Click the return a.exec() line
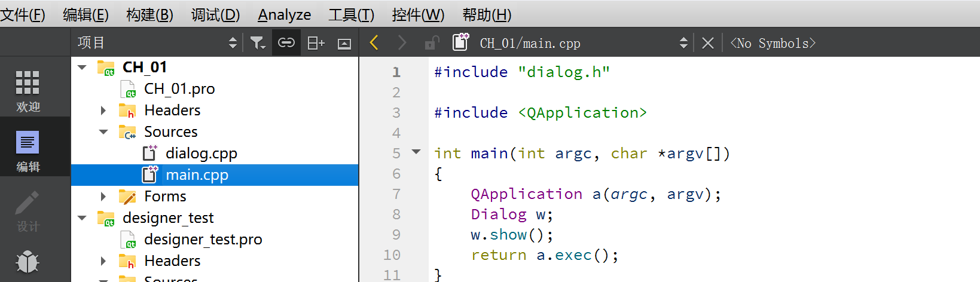The height and width of the screenshot is (282, 980). point(545,255)
